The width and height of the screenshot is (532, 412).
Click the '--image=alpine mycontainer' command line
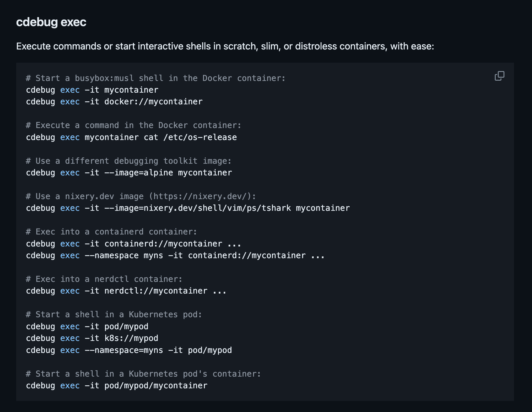pyautogui.click(x=129, y=173)
